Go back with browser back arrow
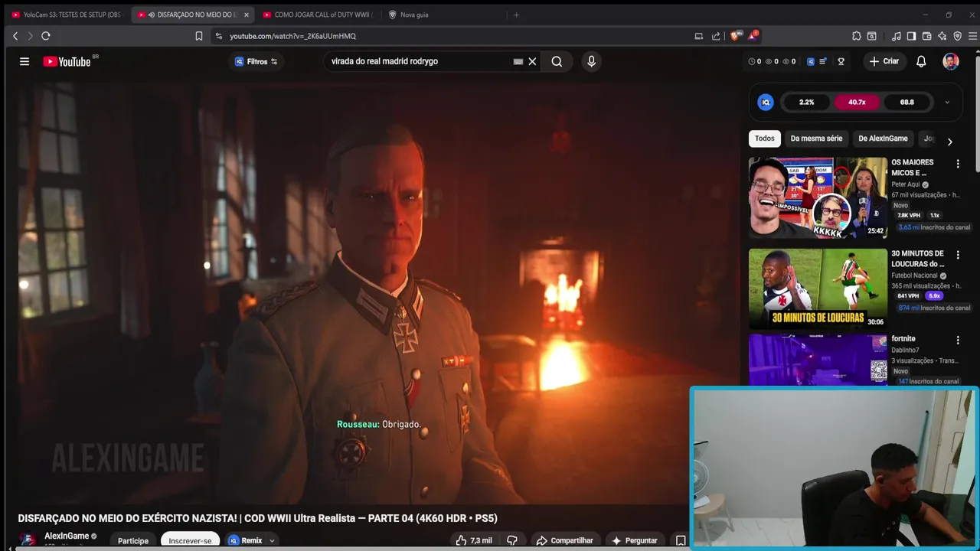The height and width of the screenshot is (551, 980). (x=15, y=36)
